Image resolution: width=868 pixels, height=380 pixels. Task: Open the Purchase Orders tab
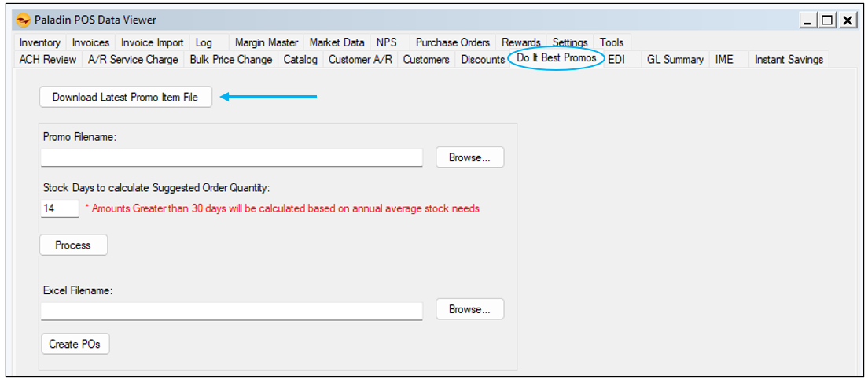point(453,42)
